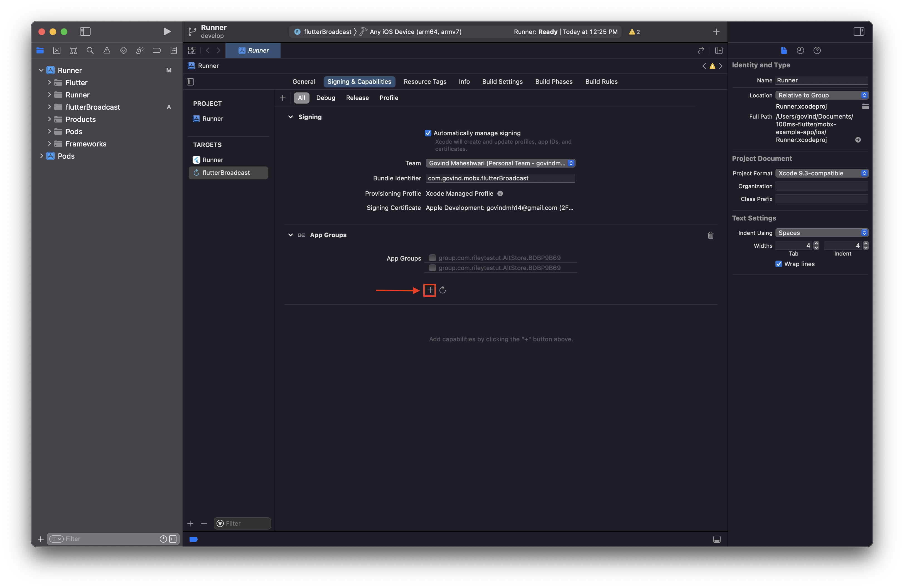Show the Issue navigator warning icon

(x=107, y=50)
